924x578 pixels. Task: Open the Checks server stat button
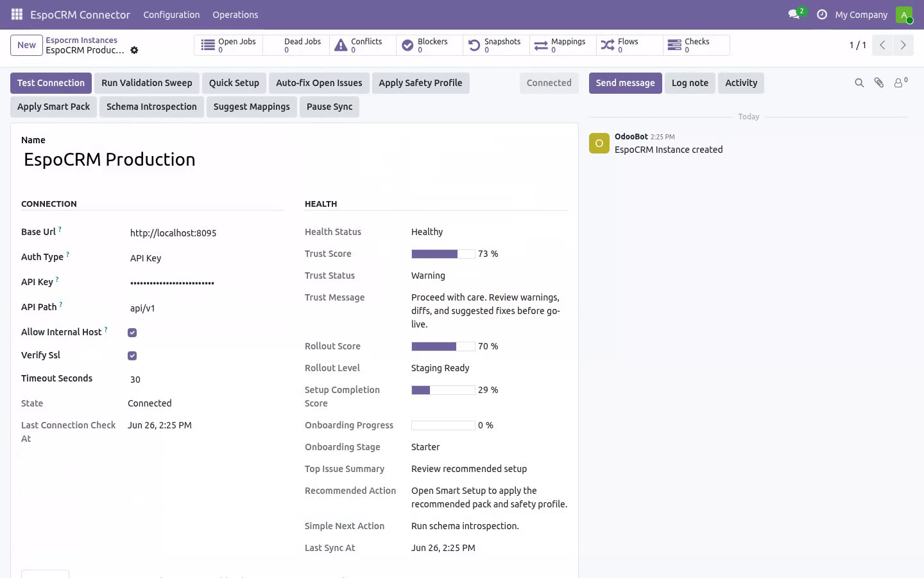point(696,45)
